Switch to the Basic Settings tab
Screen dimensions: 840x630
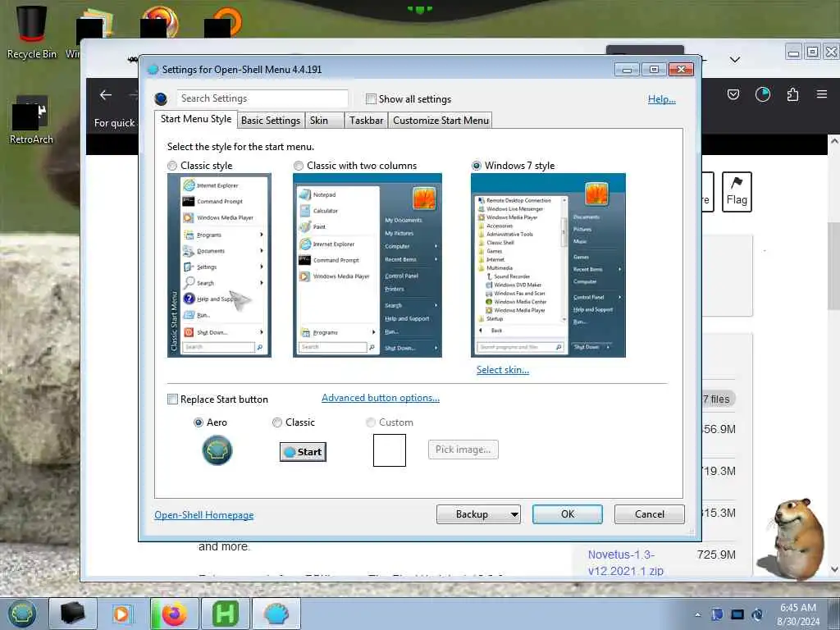point(271,121)
